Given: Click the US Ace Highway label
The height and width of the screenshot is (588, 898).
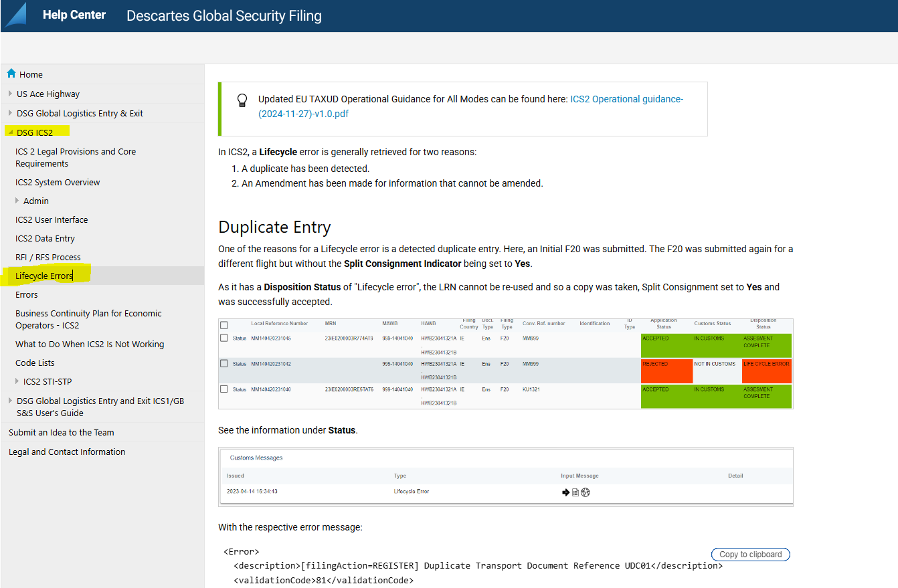Looking at the screenshot, I should (48, 94).
